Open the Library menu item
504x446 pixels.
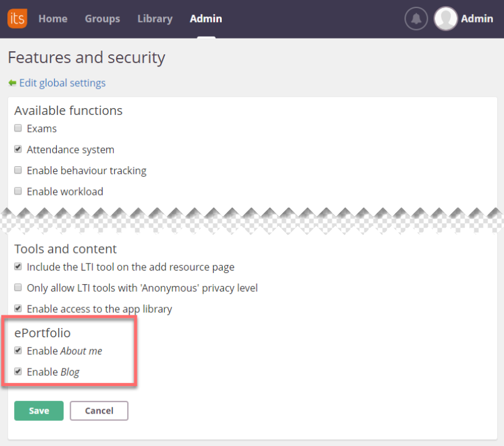(155, 18)
